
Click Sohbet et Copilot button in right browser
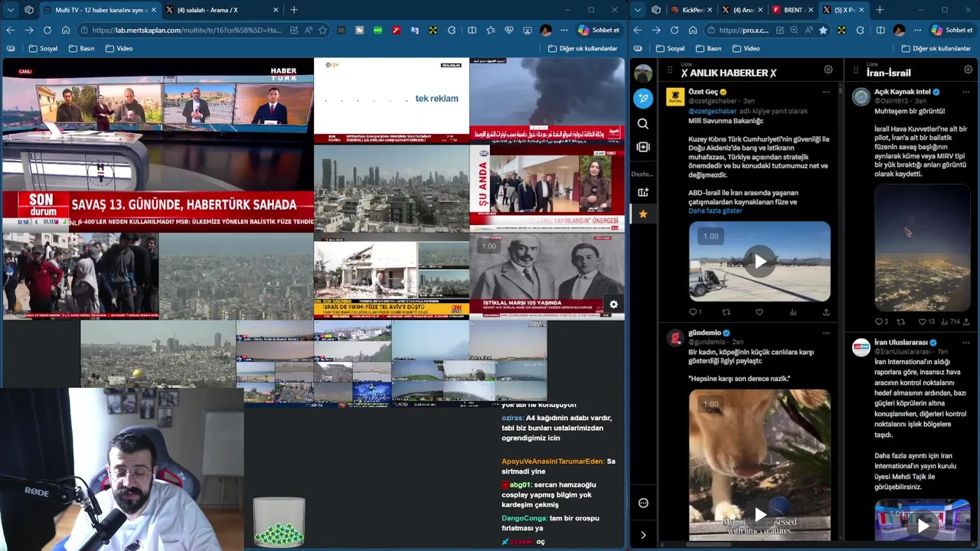(x=952, y=30)
